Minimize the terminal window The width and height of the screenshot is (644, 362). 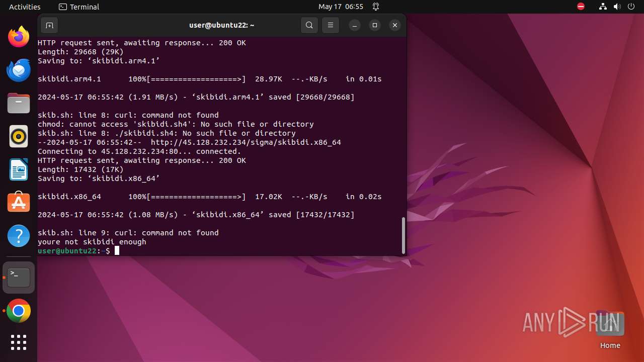click(355, 25)
